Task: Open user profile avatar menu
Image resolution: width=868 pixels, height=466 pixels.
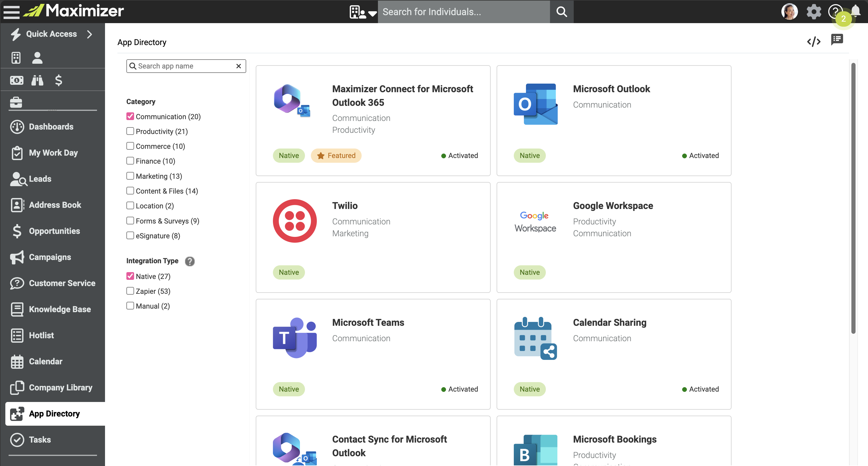Action: point(789,12)
